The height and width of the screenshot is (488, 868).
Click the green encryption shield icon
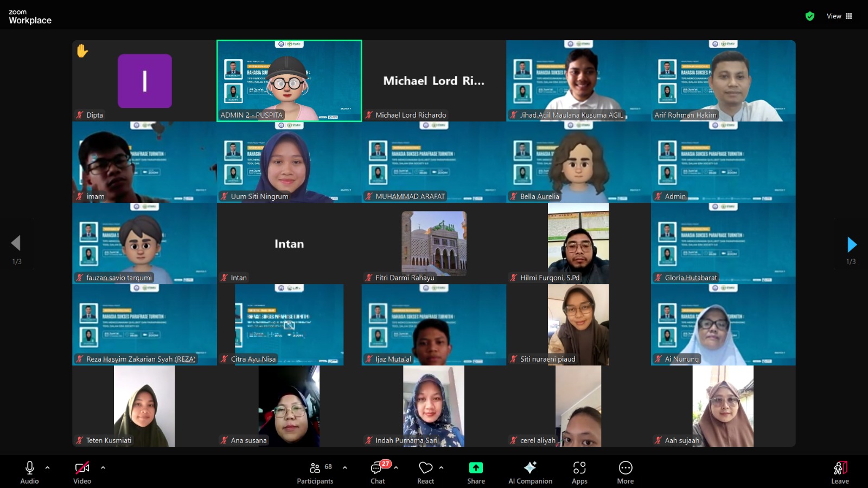coord(810,16)
